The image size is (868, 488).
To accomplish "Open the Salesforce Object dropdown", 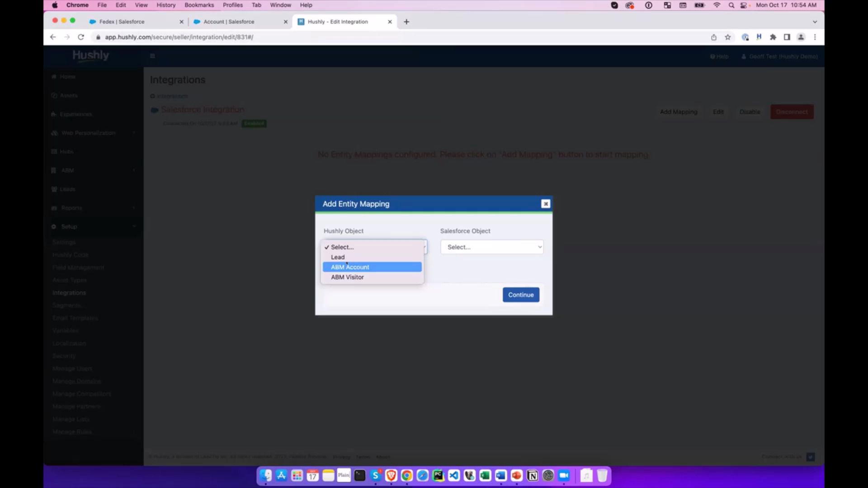I will 492,247.
